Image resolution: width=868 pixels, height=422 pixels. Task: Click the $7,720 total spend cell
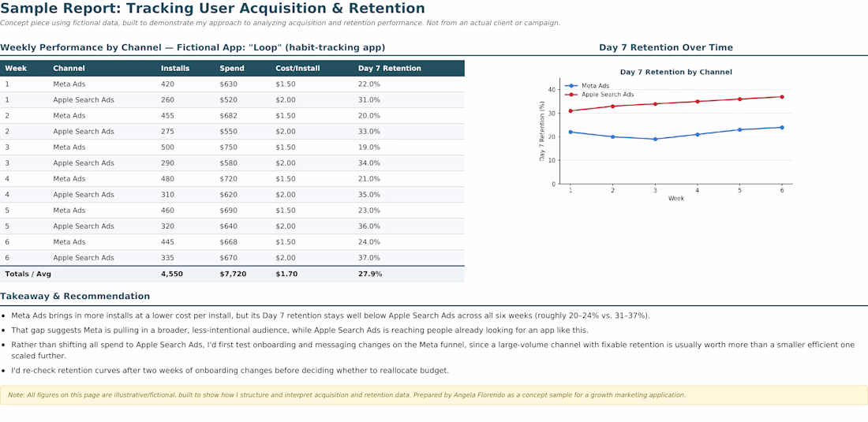[233, 274]
